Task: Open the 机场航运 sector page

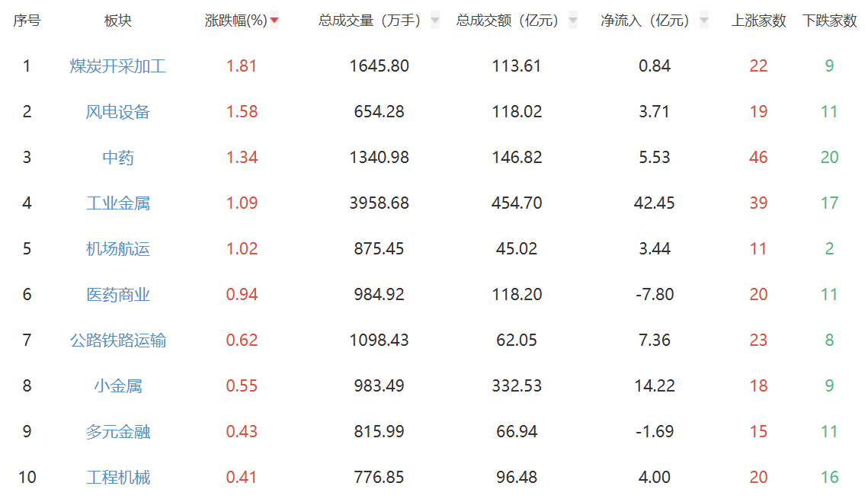Action: point(117,249)
